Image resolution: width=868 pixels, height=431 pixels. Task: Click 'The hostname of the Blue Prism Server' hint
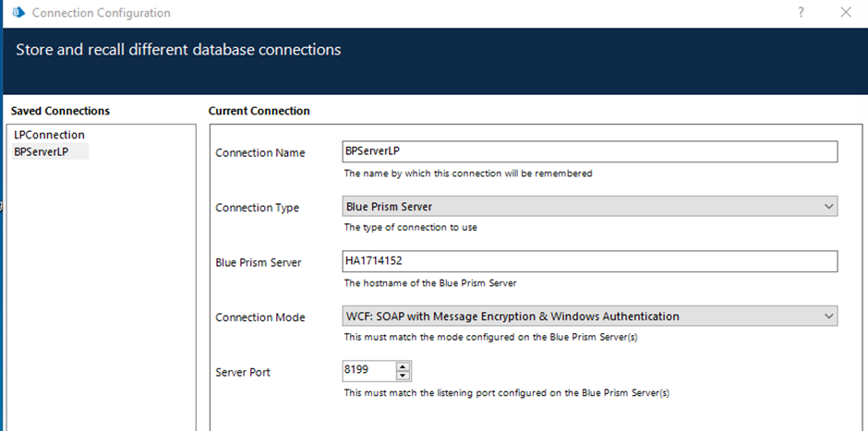[430, 282]
